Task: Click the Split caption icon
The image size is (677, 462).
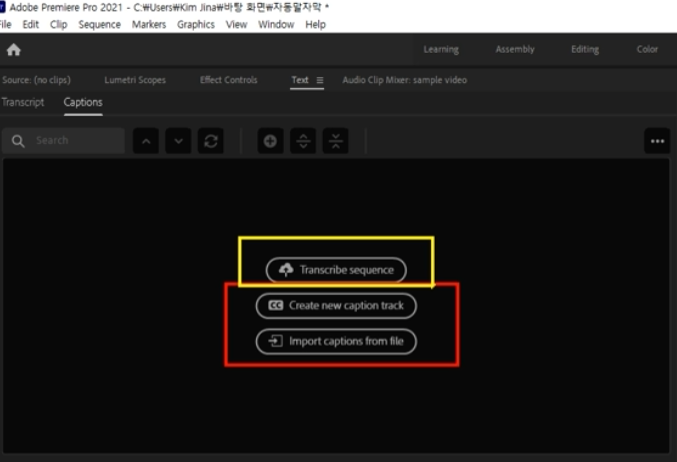Action: click(x=303, y=141)
